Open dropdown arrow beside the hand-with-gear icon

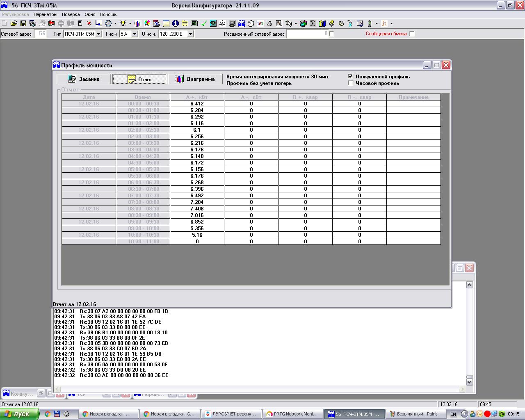pos(296,23)
